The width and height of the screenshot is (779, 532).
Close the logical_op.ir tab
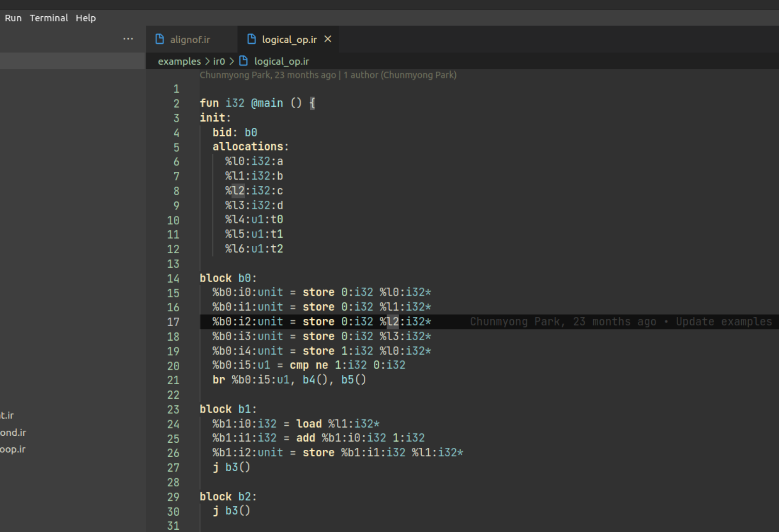tap(327, 39)
